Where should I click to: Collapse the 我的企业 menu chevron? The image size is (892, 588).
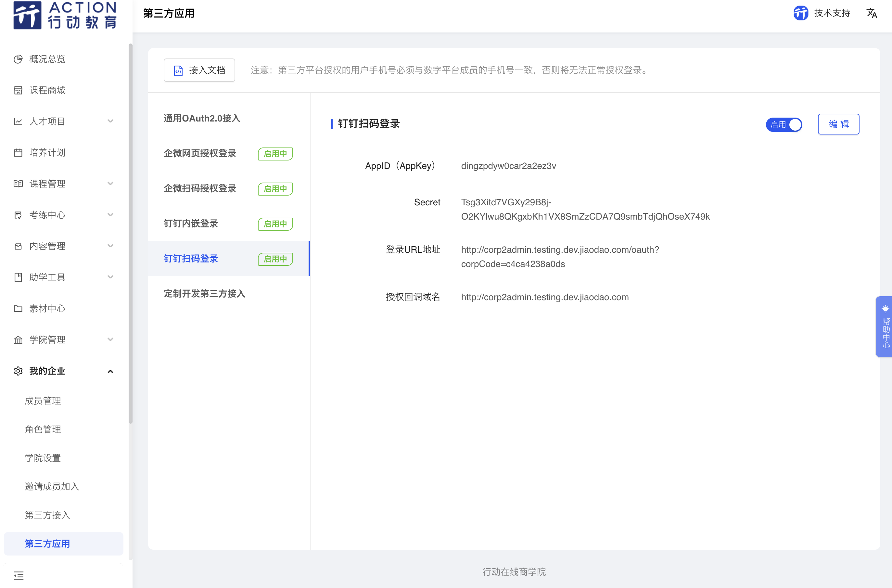(x=110, y=371)
